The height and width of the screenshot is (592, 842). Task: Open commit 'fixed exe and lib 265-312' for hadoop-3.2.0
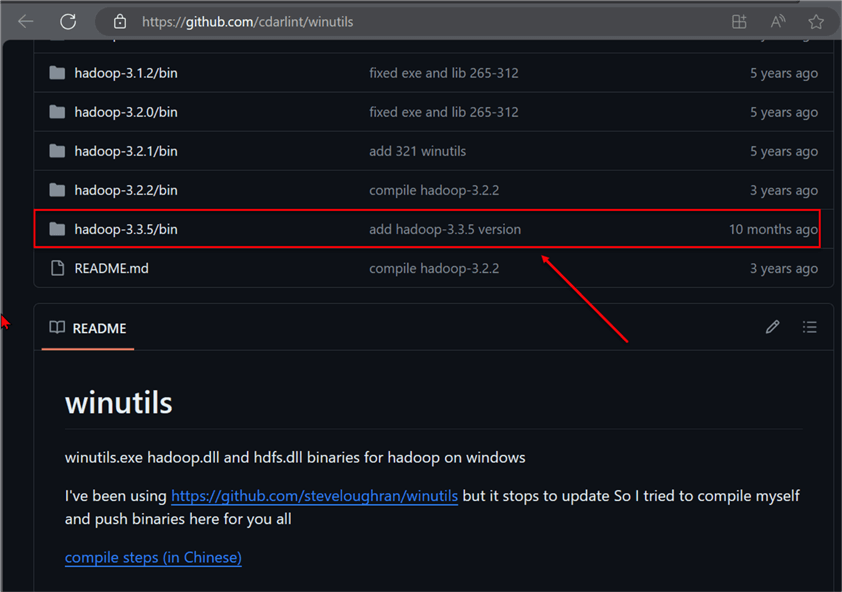[444, 112]
